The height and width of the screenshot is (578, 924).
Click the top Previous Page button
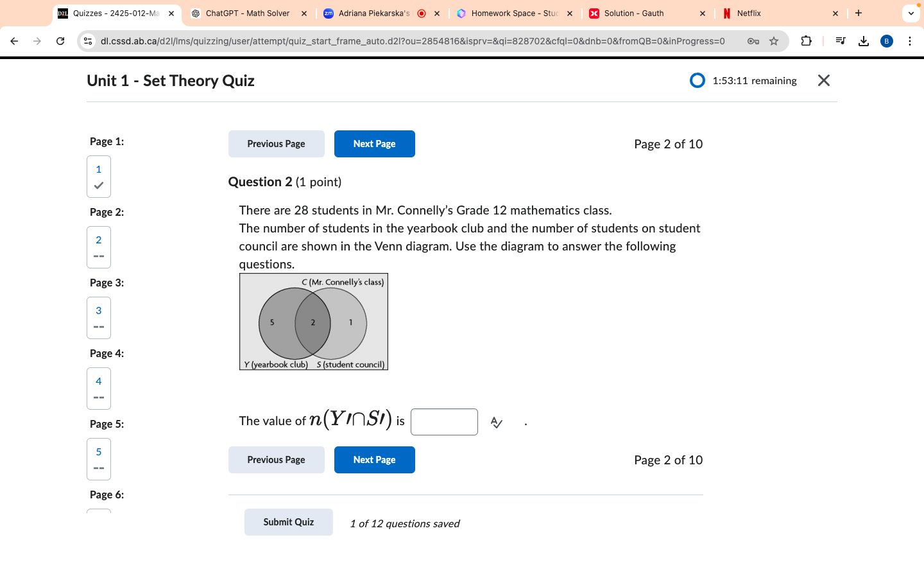[x=277, y=144]
